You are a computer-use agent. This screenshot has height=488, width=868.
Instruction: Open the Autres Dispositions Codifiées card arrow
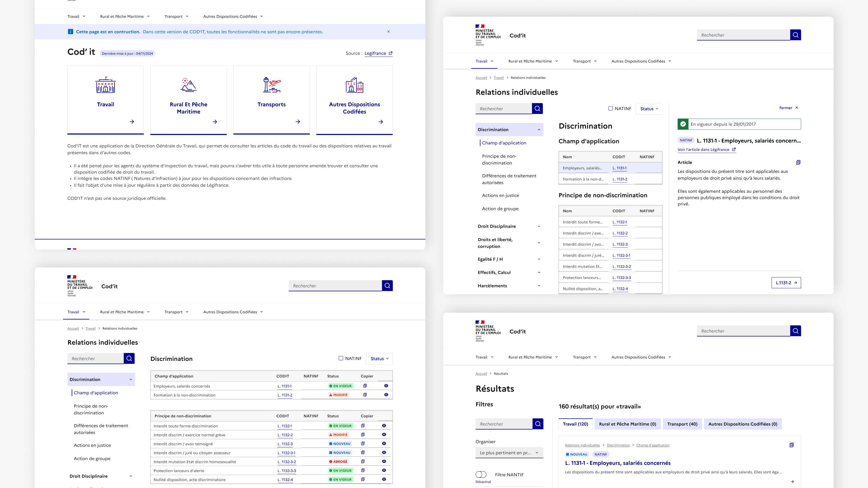[381, 122]
